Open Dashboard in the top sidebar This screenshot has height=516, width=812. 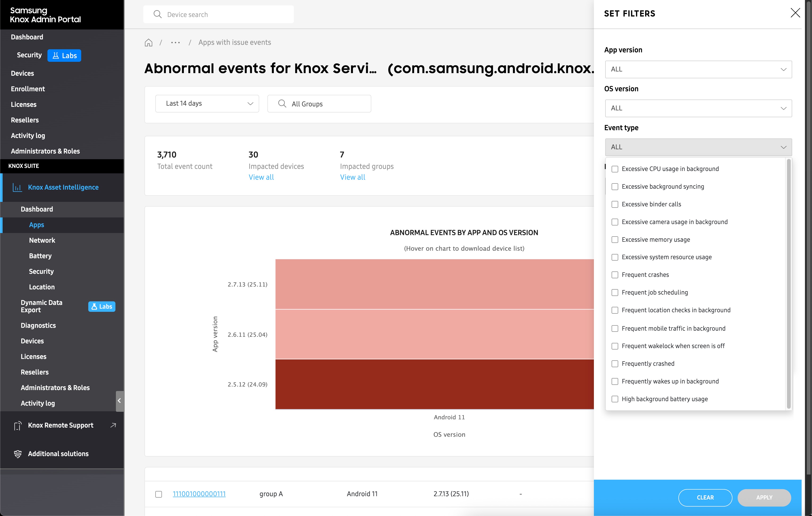click(27, 37)
